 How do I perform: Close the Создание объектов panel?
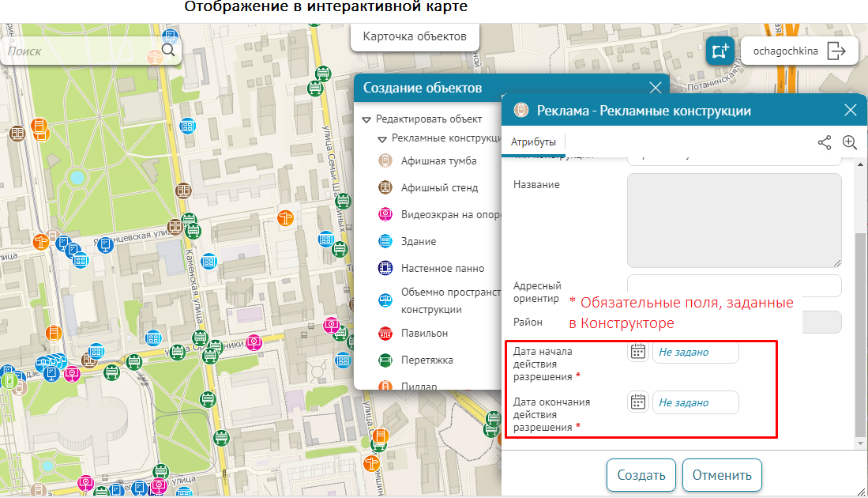[655, 88]
